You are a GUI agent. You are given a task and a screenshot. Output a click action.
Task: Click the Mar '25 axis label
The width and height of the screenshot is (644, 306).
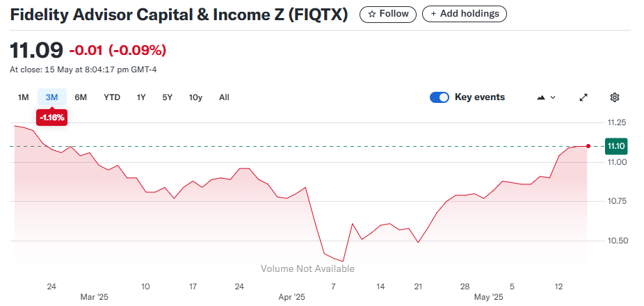[95, 296]
